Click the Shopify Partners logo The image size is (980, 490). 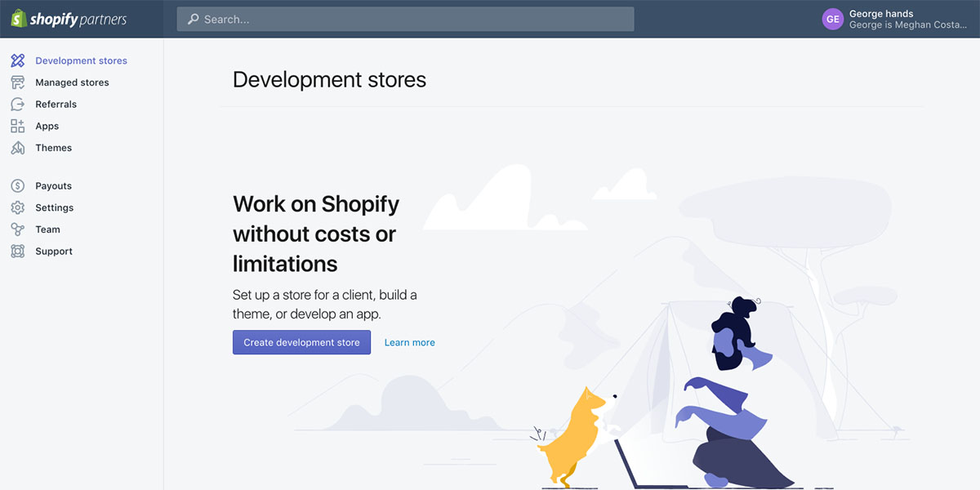(69, 20)
